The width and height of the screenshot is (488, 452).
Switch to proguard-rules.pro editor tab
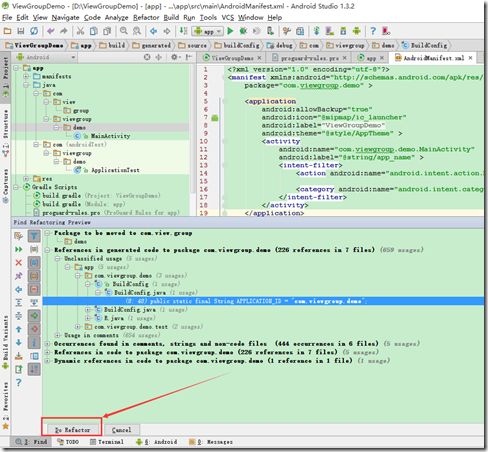tap(309, 58)
